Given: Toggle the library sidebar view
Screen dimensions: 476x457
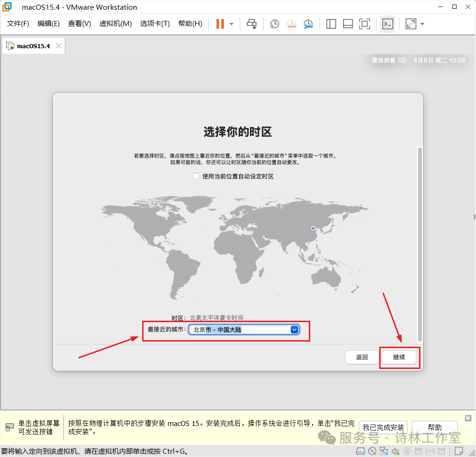Looking at the screenshot, I should point(331,24).
